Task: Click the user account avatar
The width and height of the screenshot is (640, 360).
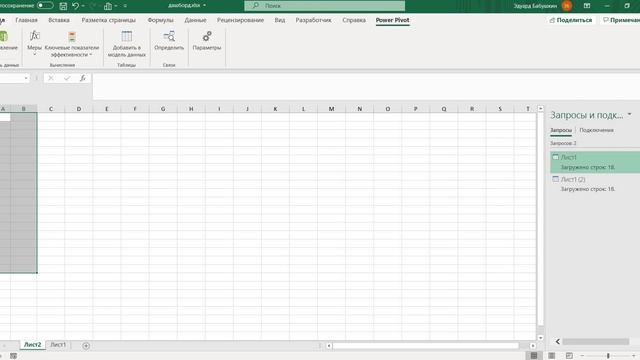Action: (567, 6)
